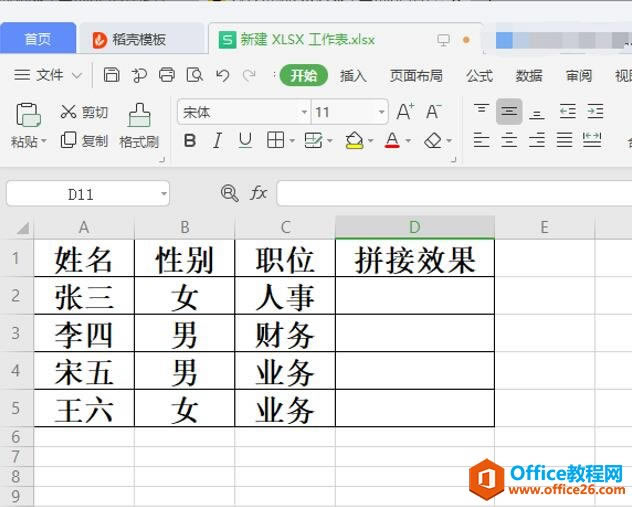The height and width of the screenshot is (507, 632).
Task: Decrease indent icon
Action: click(x=568, y=111)
